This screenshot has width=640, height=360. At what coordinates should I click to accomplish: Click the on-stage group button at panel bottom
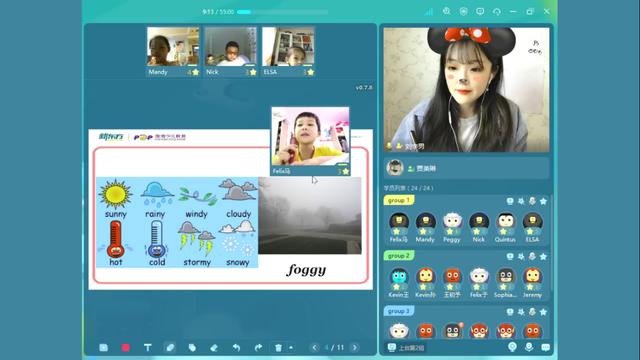pos(406,348)
